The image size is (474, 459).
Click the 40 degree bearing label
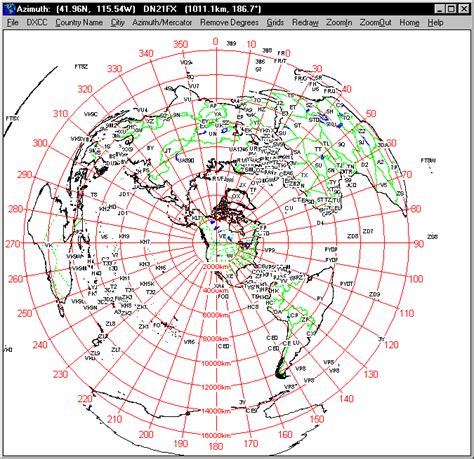point(346,89)
